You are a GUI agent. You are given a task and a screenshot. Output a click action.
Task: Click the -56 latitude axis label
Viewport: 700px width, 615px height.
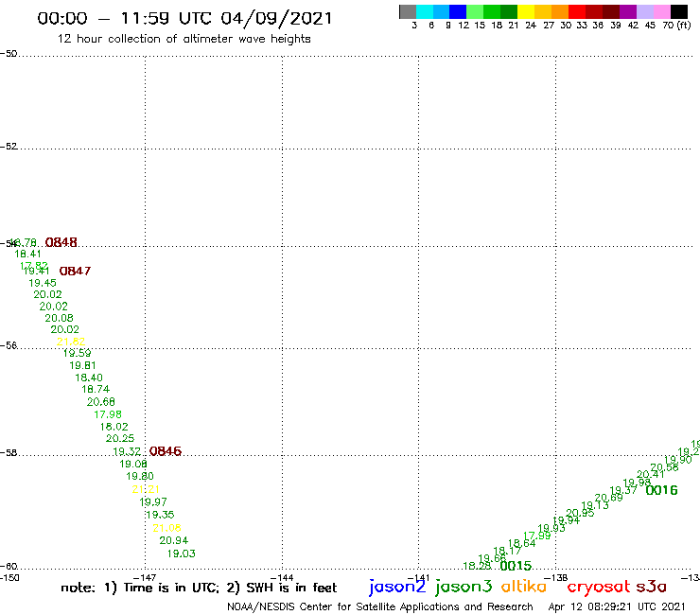(x=9, y=345)
